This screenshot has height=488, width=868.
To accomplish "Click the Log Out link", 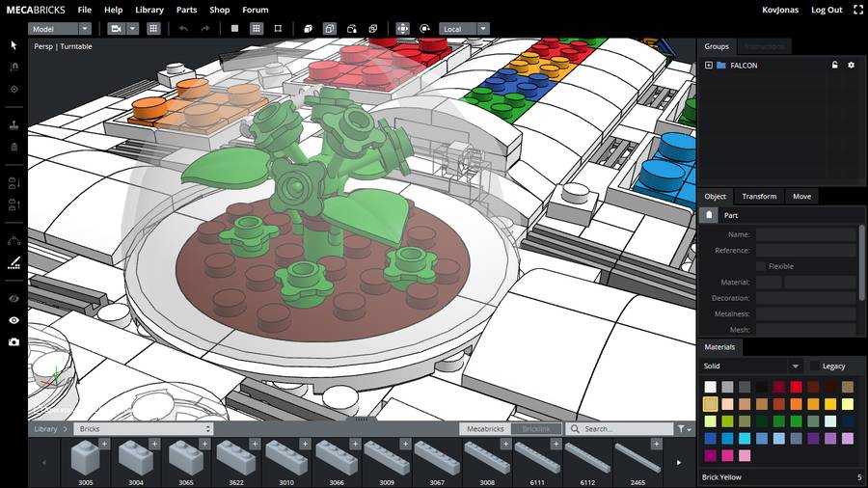I will [x=827, y=10].
